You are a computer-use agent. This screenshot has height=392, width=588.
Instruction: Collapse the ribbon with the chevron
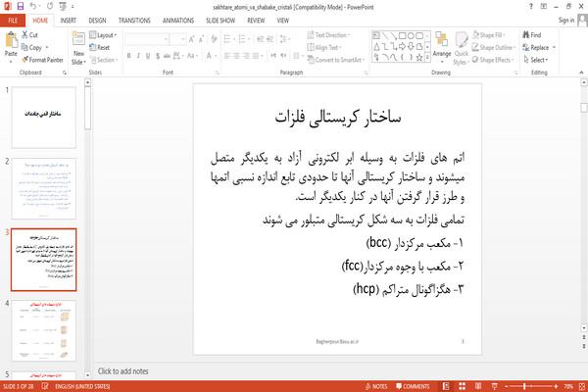click(581, 72)
